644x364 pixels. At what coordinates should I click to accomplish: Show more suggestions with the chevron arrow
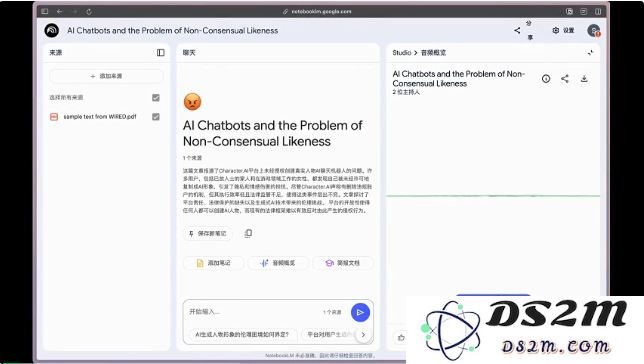(x=363, y=334)
